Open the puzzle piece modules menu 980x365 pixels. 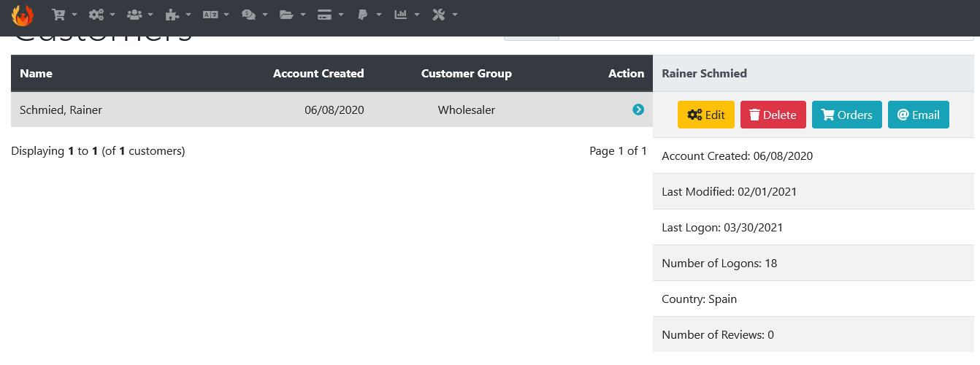177,15
